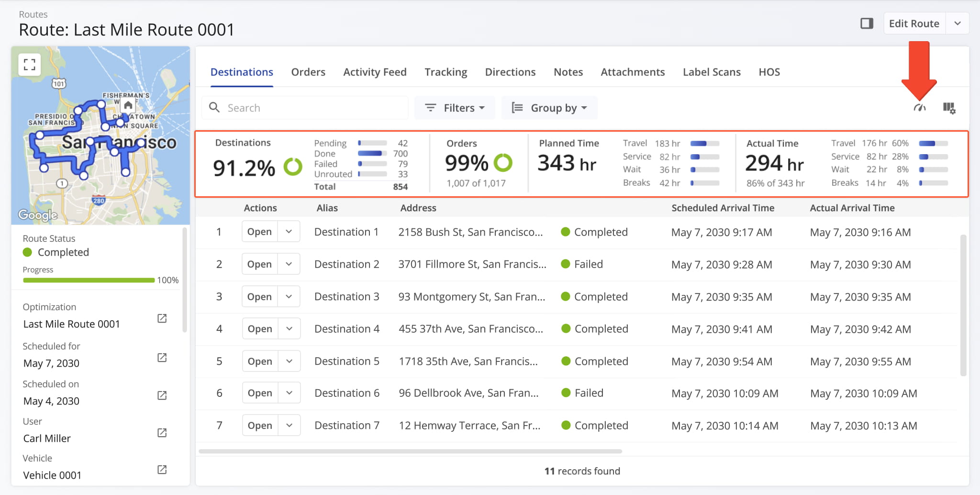Click the speedometer metrics summary icon
Image resolution: width=980 pixels, height=495 pixels.
point(919,108)
